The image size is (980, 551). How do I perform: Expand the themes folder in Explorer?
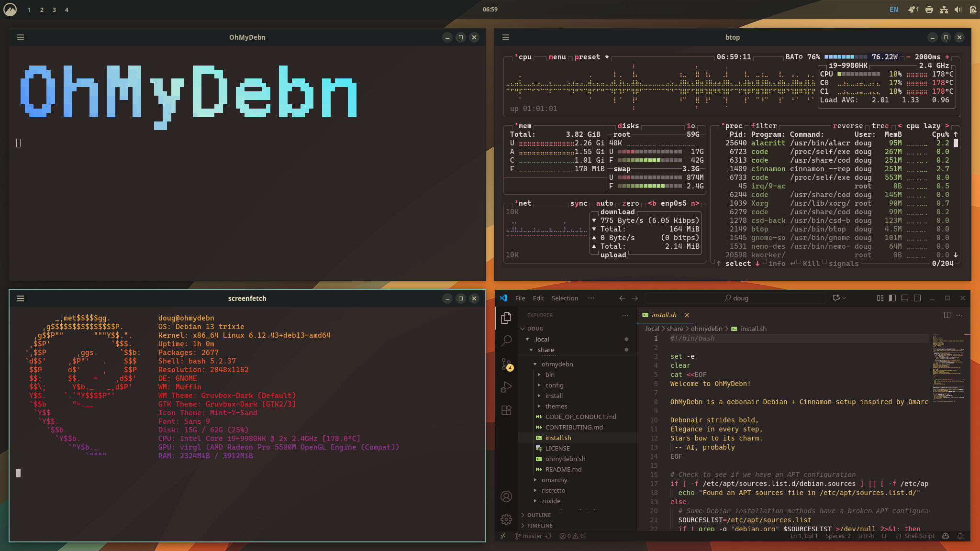556,406
